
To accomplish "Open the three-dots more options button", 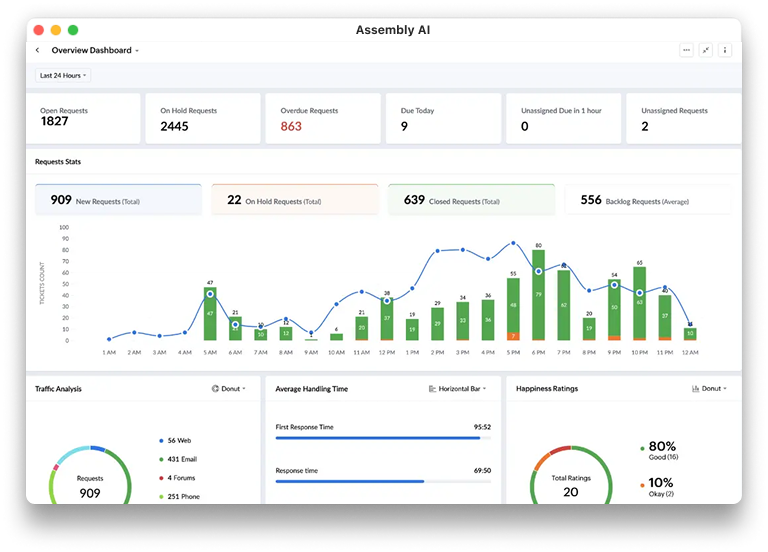I will point(686,50).
